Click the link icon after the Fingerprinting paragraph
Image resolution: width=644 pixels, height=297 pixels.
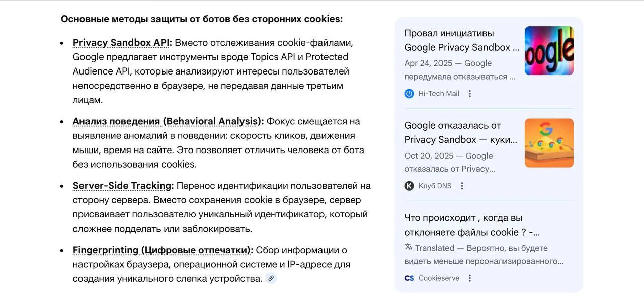click(271, 278)
